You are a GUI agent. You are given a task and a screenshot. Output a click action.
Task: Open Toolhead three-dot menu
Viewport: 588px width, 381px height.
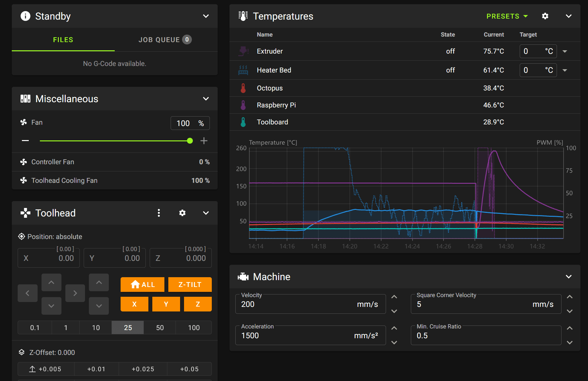point(159,213)
